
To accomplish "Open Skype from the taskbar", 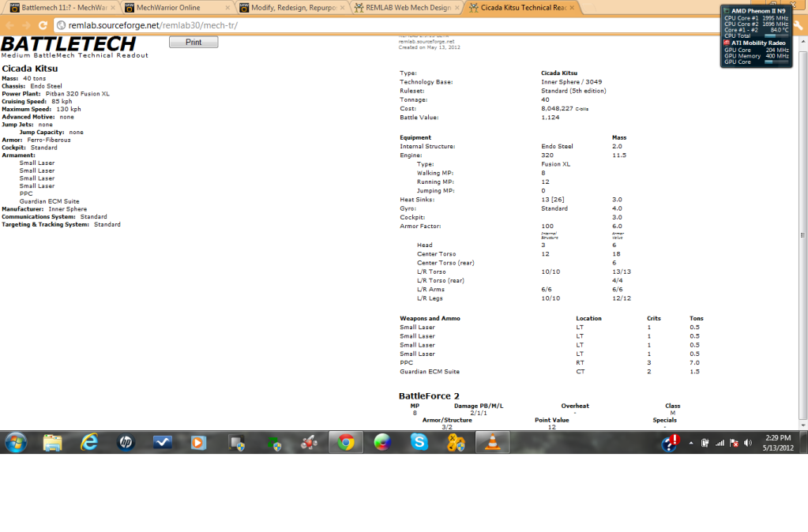I will (419, 442).
